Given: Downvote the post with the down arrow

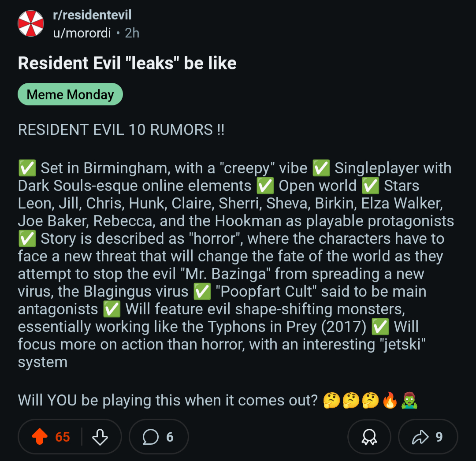Looking at the screenshot, I should point(100,437).
